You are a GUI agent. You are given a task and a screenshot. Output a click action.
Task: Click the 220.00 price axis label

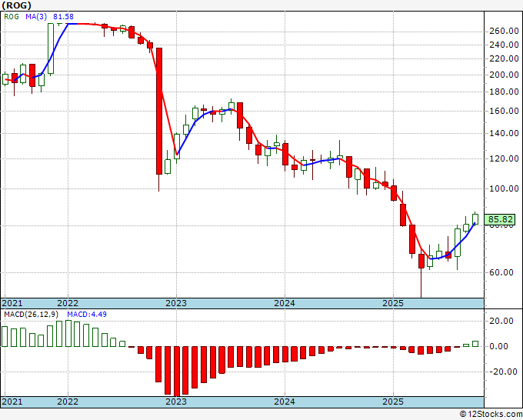(504, 58)
